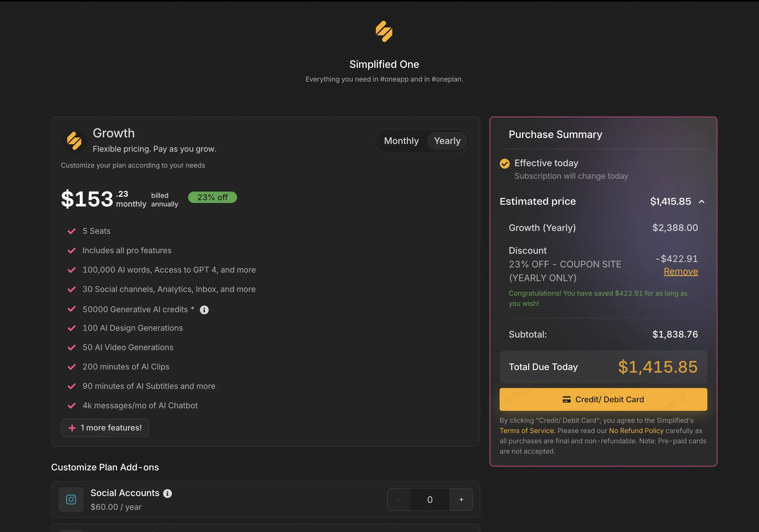Click '50 AI Video Generations' feature

pos(128,348)
